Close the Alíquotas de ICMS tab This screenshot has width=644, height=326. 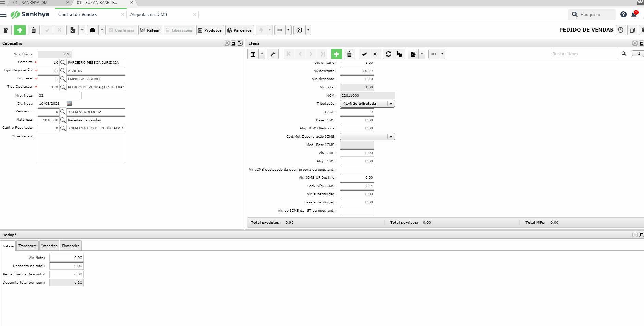coord(195,15)
